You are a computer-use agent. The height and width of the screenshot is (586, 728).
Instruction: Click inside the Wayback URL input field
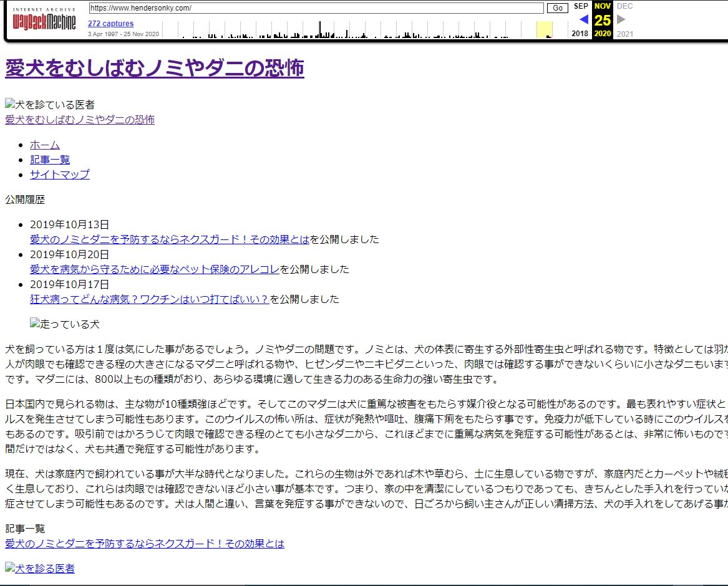point(316,8)
